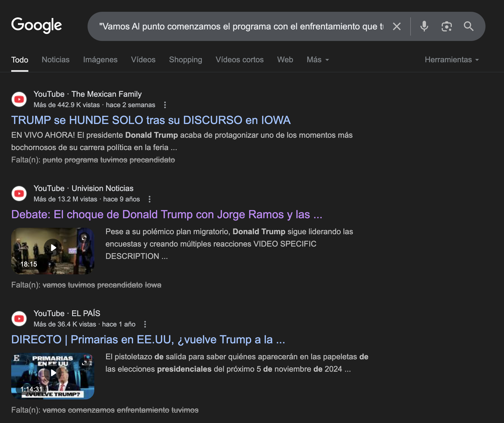Expand preview on the 18:15 video thumbnail
Screen dimensions: 504x423
(84, 238)
